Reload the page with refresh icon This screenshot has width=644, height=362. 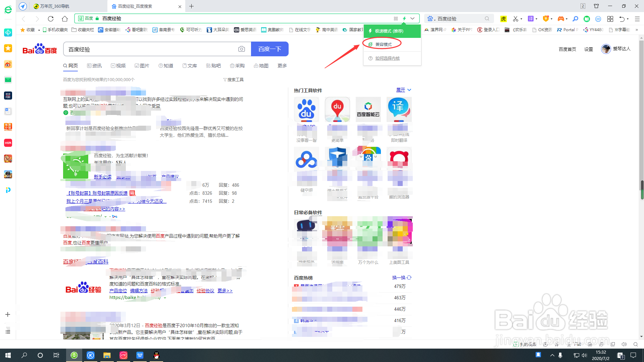pos(51,19)
